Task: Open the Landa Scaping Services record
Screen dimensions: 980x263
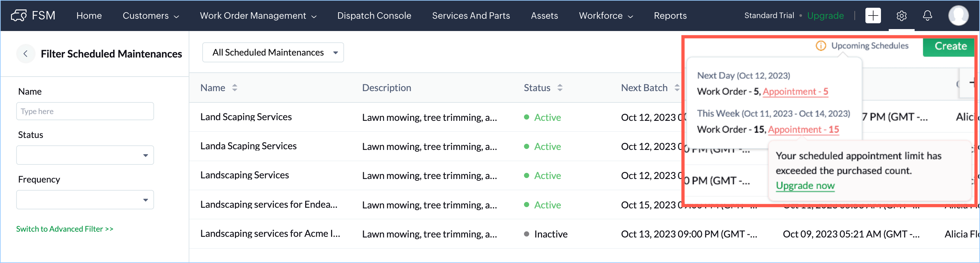Action: (249, 146)
